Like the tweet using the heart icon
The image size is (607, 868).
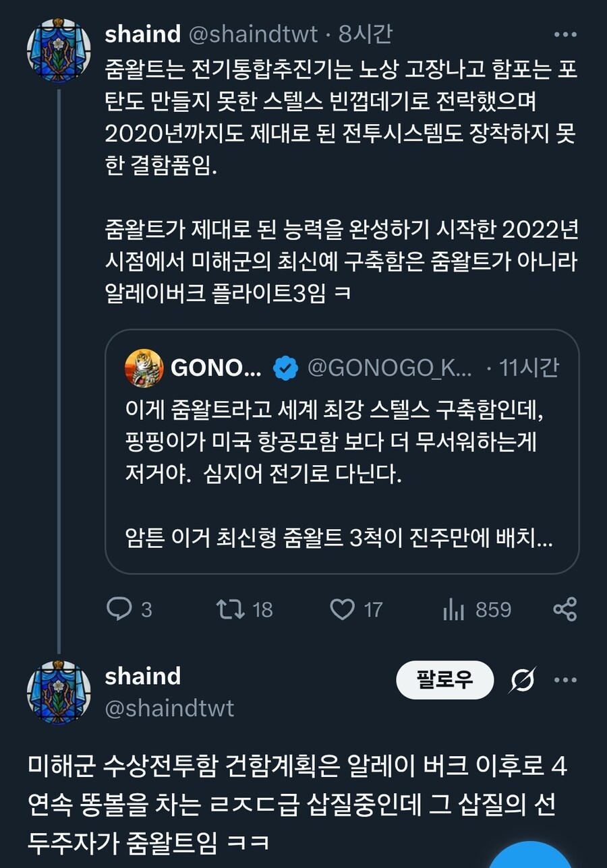coord(343,610)
